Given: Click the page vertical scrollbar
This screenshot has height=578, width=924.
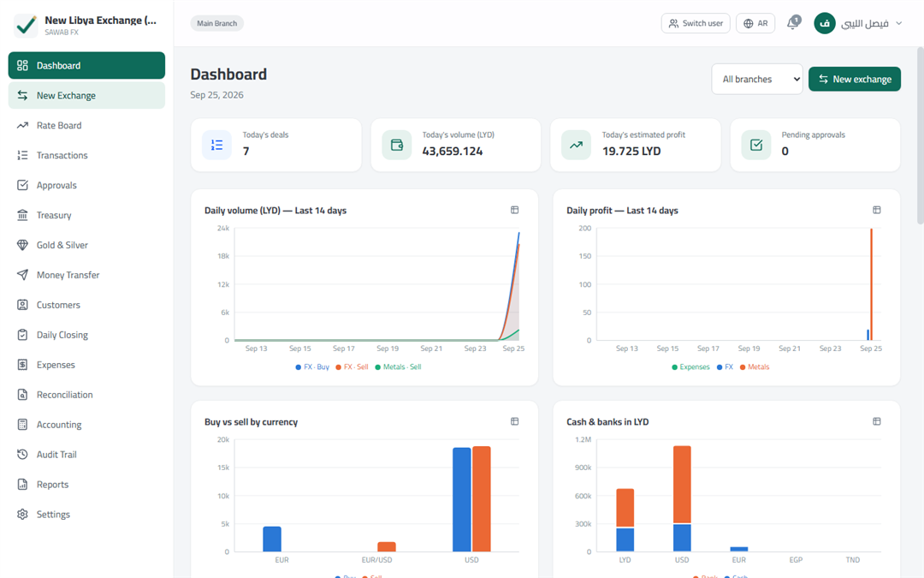Looking at the screenshot, I should coord(920,135).
